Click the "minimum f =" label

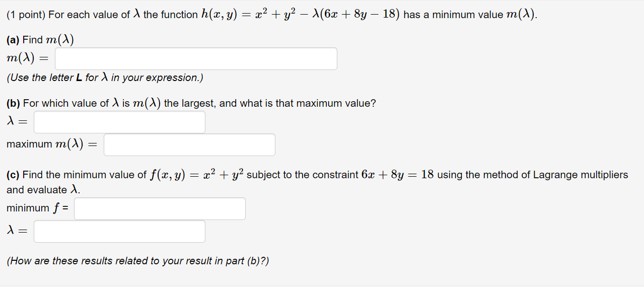[x=38, y=208]
